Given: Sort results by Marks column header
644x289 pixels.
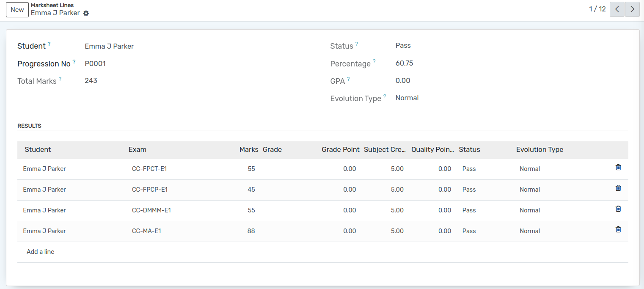Looking at the screenshot, I should 249,149.
